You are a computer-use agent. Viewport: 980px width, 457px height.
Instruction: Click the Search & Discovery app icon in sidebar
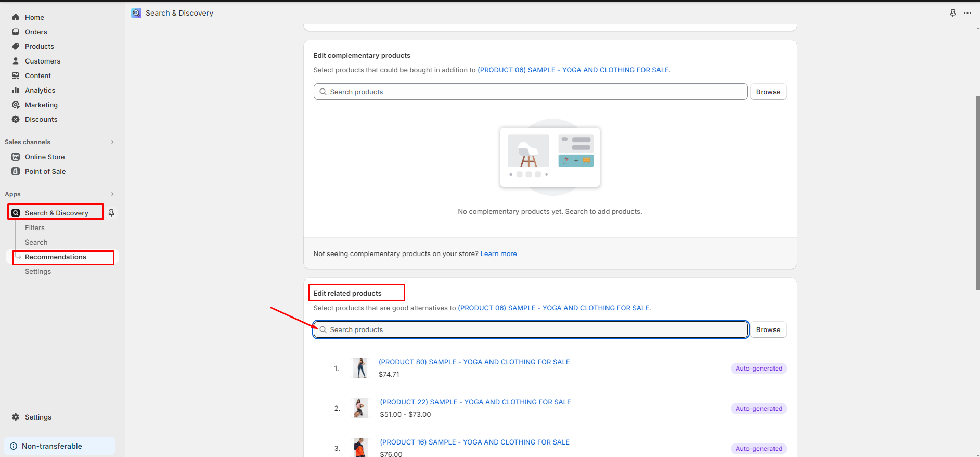click(16, 213)
